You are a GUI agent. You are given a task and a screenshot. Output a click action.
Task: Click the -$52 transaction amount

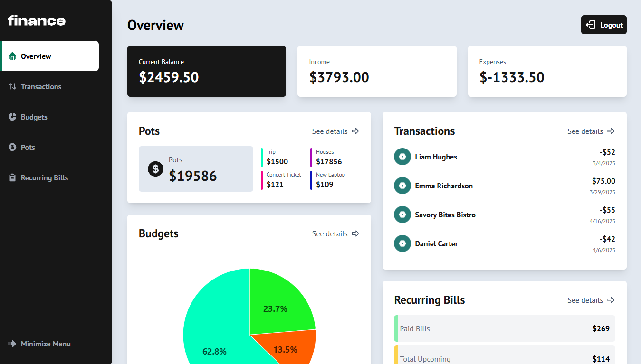(607, 152)
